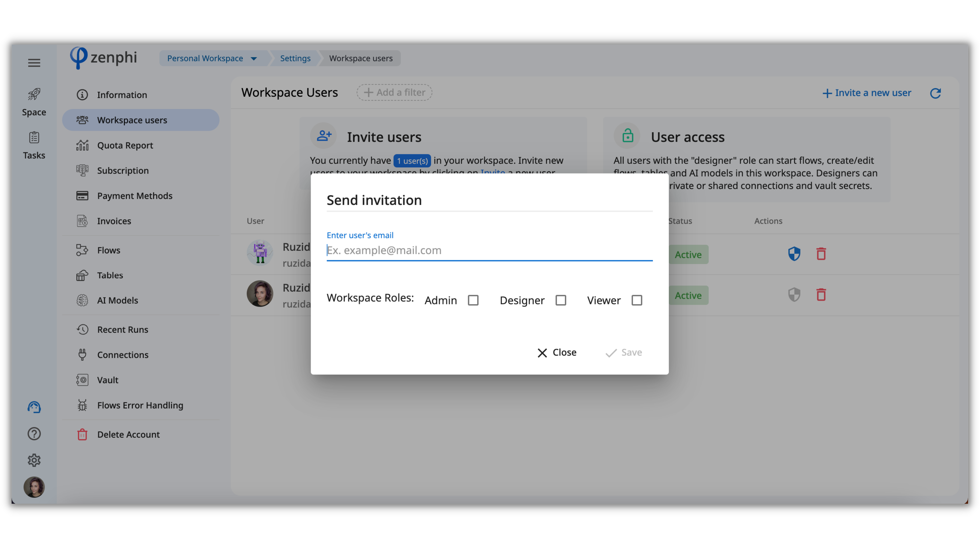
Task: Click Add a filter chip
Action: coord(394,92)
